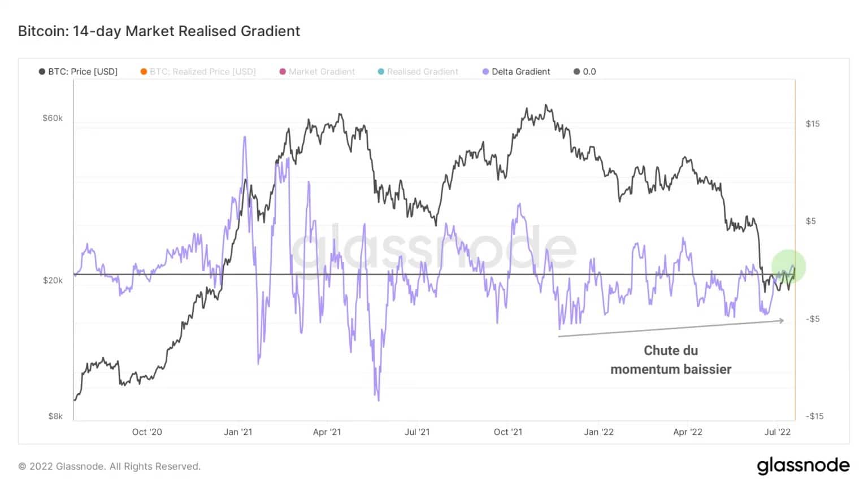868x488 pixels.
Task: Click the purple Delta Gradient legend dot
Action: (485, 72)
